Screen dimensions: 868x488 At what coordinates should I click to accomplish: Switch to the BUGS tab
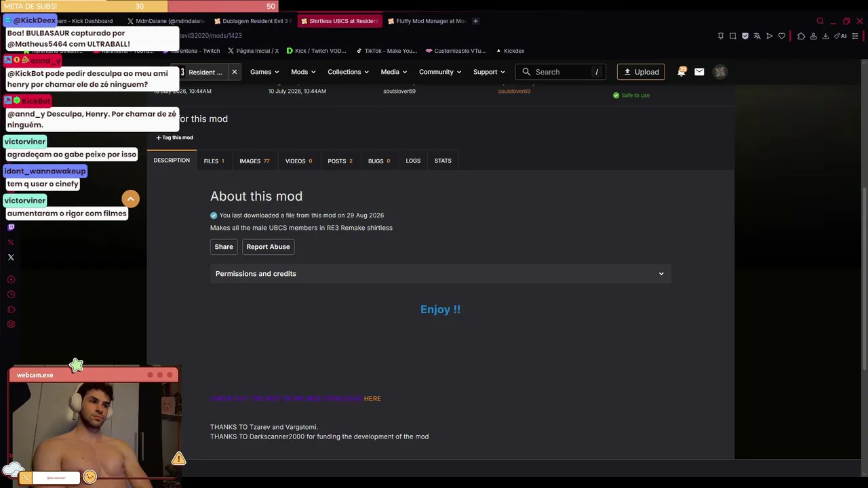click(x=378, y=161)
